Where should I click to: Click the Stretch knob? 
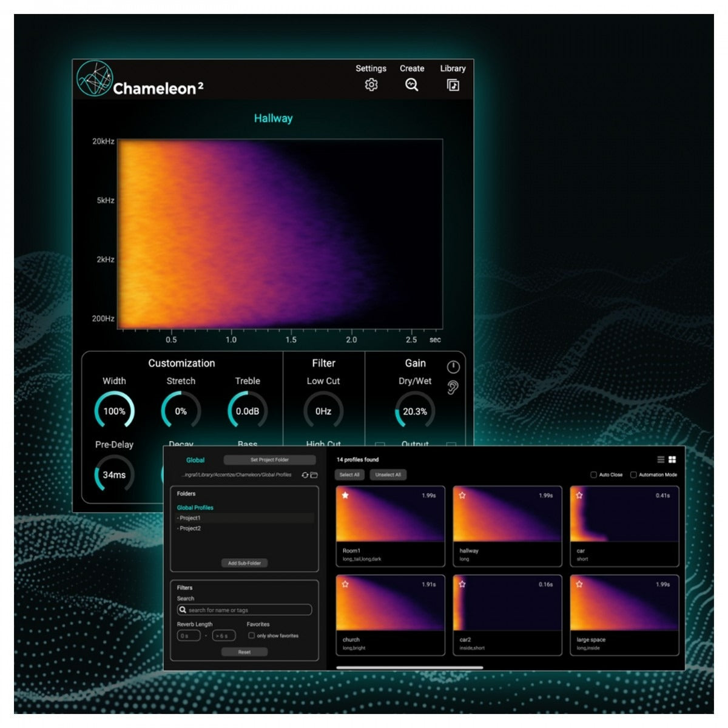(181, 411)
